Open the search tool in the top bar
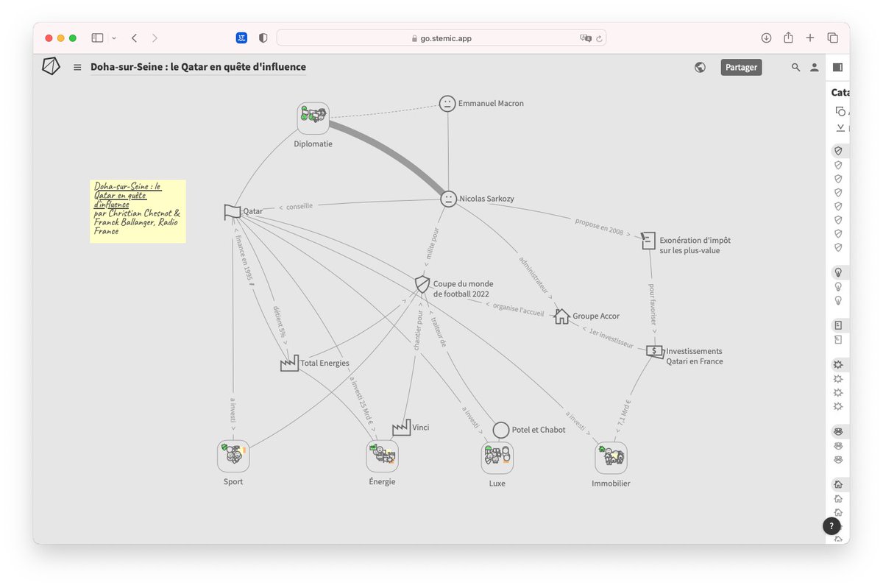This screenshot has height=588, width=883. 795,67
